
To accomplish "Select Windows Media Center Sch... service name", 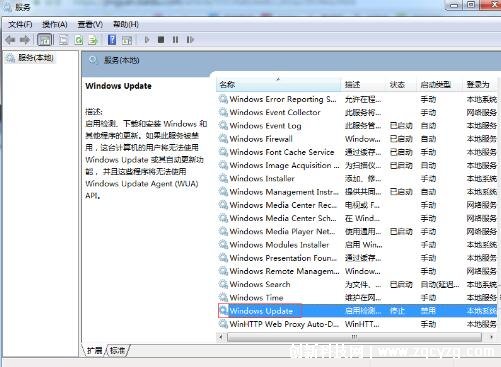I will click(283, 218).
